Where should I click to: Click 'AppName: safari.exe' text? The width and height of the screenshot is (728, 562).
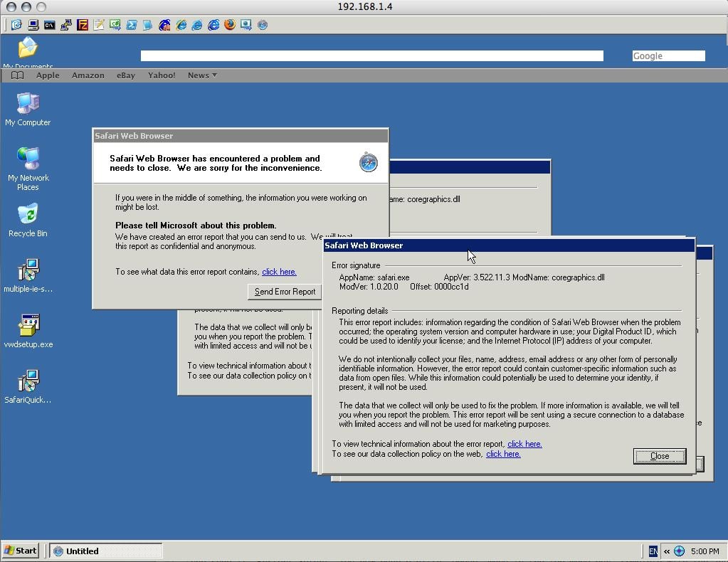point(374,277)
